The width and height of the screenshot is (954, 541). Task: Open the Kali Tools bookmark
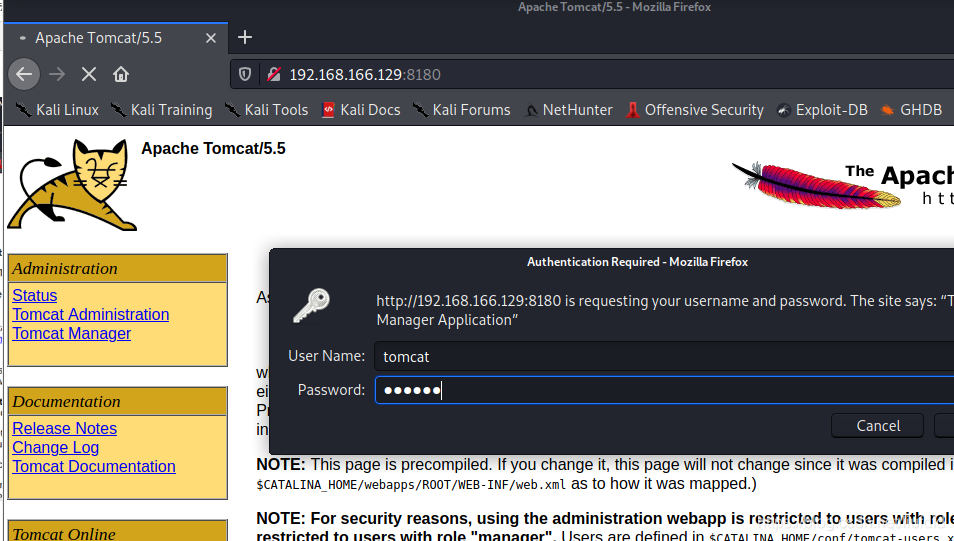click(266, 110)
